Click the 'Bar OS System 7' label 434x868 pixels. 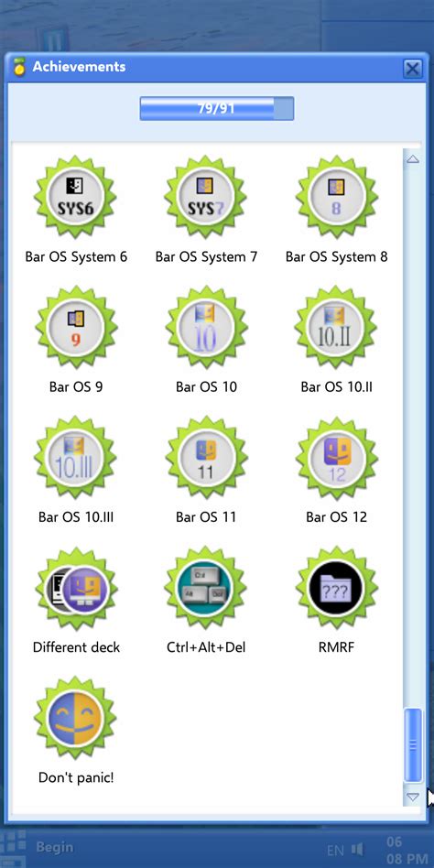click(x=206, y=257)
